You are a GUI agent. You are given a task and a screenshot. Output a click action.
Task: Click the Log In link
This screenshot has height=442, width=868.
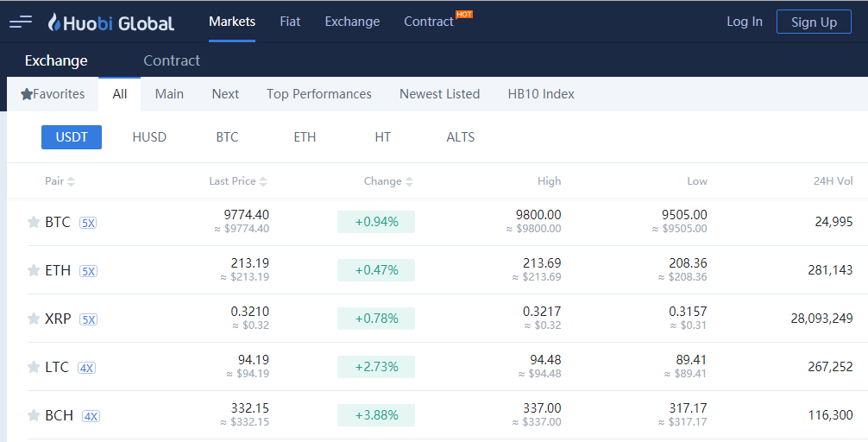744,22
